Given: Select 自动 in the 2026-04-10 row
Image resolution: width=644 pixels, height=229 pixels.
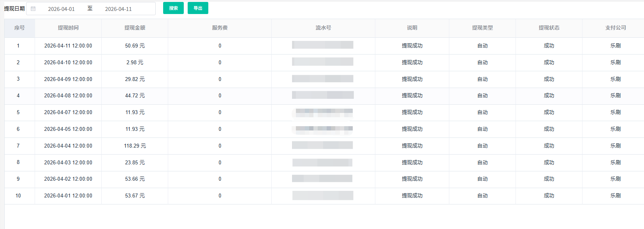Looking at the screenshot, I should 482,63.
